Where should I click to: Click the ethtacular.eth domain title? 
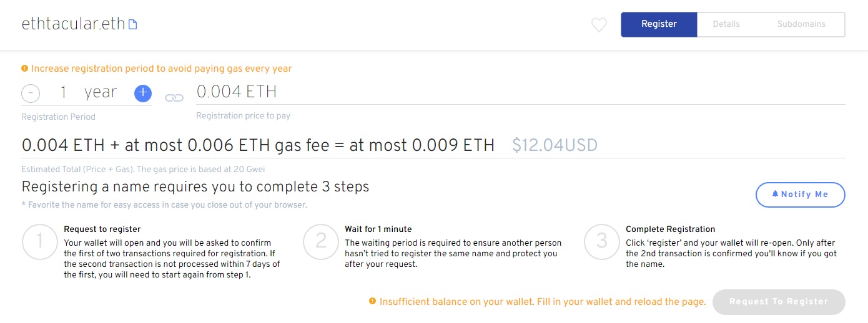coord(73,25)
